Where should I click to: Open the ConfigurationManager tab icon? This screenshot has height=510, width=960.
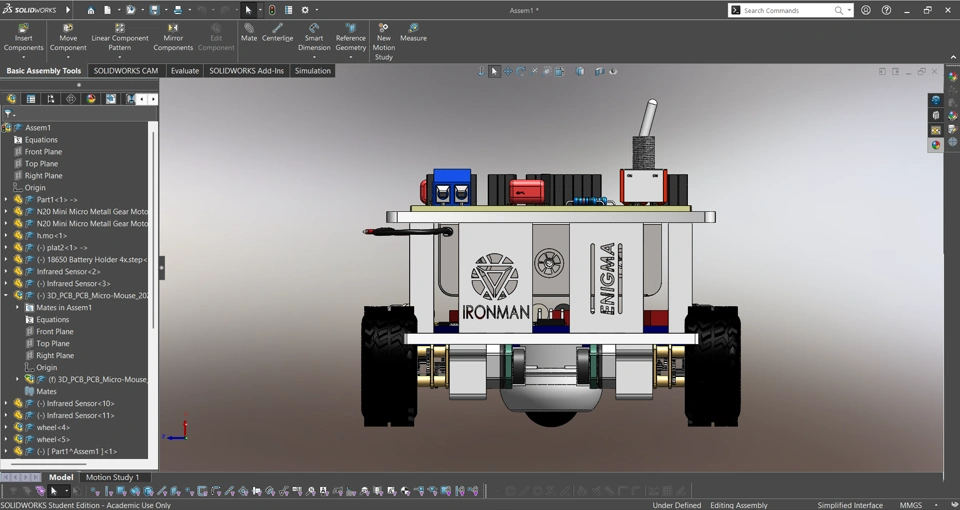click(51, 99)
